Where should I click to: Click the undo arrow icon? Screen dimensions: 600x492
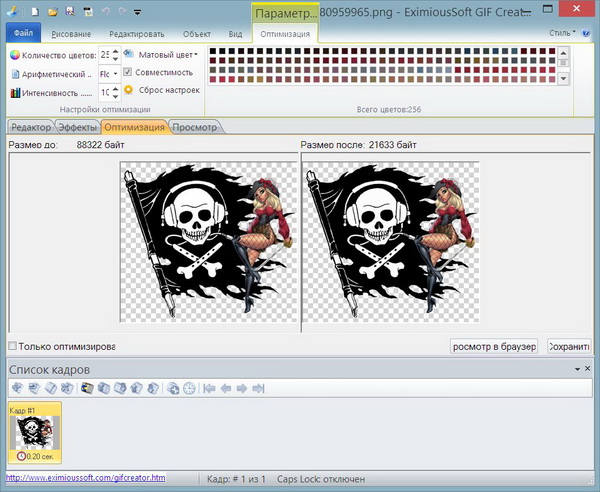coord(106,12)
